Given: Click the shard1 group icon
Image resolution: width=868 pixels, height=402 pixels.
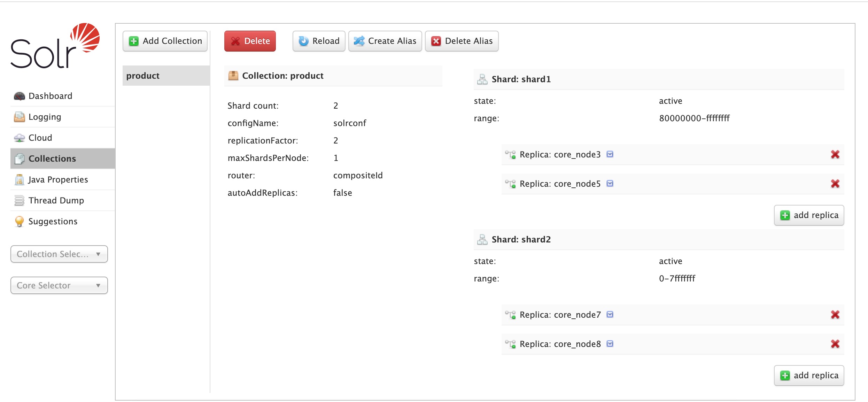Looking at the screenshot, I should point(481,79).
